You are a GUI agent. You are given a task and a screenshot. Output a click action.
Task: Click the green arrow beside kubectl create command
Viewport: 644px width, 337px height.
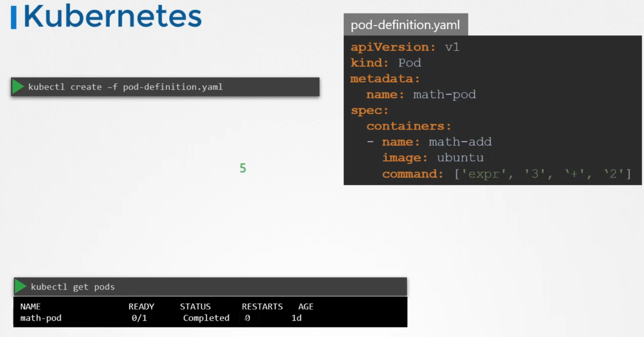(x=18, y=87)
